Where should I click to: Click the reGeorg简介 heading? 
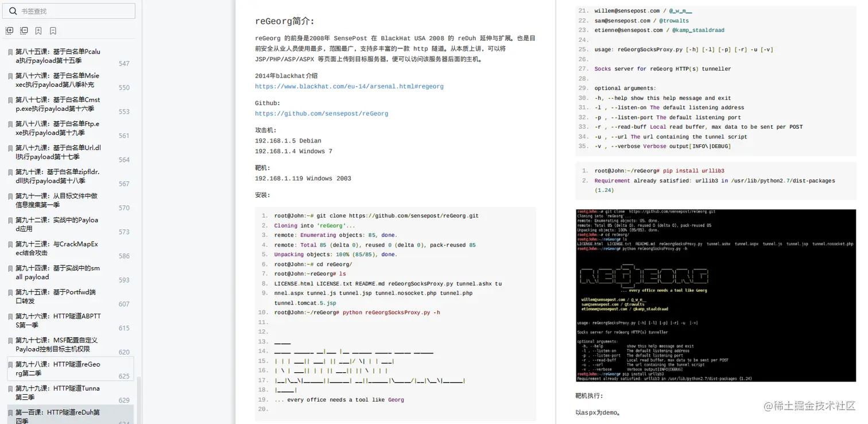click(285, 21)
